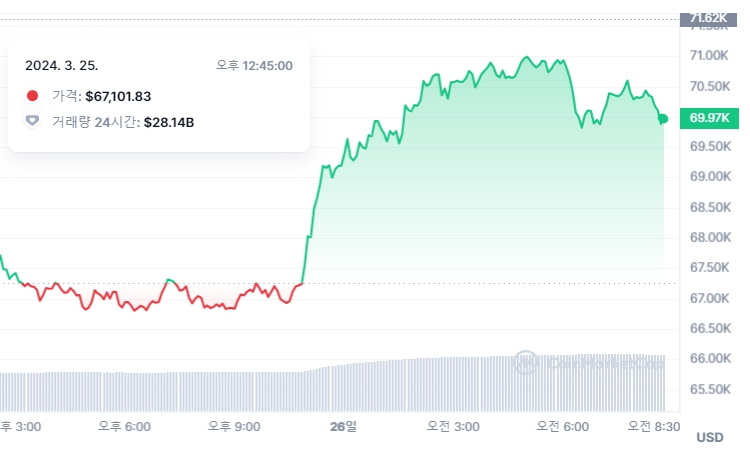Click the $28.14B 24-hour volume value
750x464 pixels.
[x=171, y=121]
